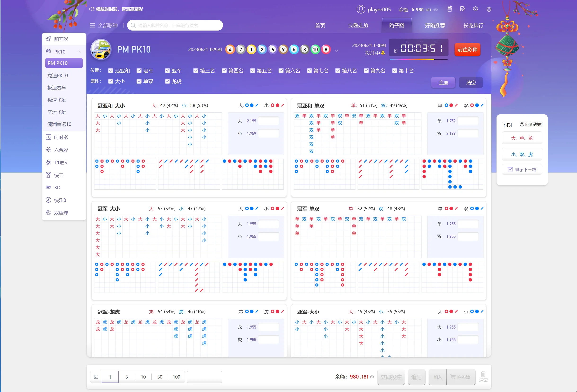This screenshot has height=392, width=577.
Task: Expand the previous draw results dropdown arrow
Action: pyautogui.click(x=337, y=51)
